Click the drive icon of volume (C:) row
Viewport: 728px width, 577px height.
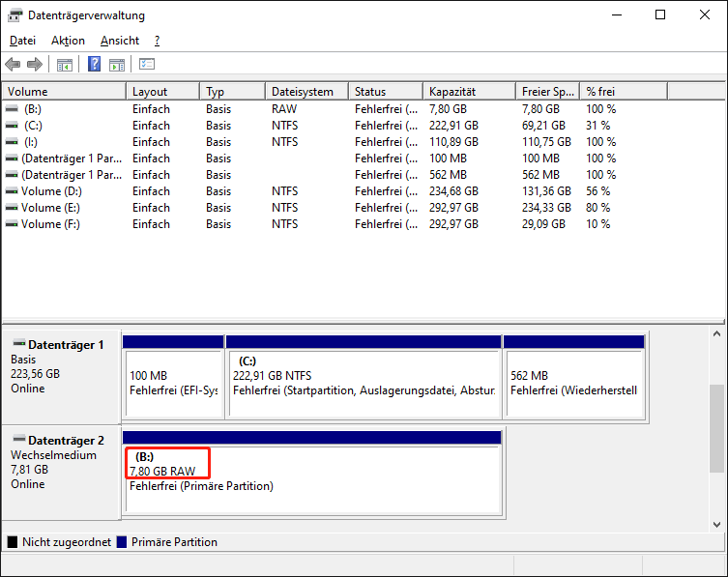[x=12, y=126]
